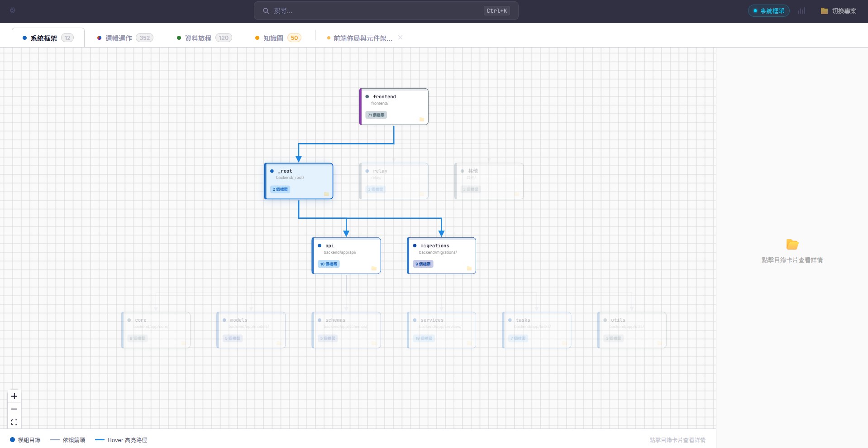Viewport: 868px width, 448px height.
Task: Click the bar chart statistics icon
Action: (x=802, y=10)
